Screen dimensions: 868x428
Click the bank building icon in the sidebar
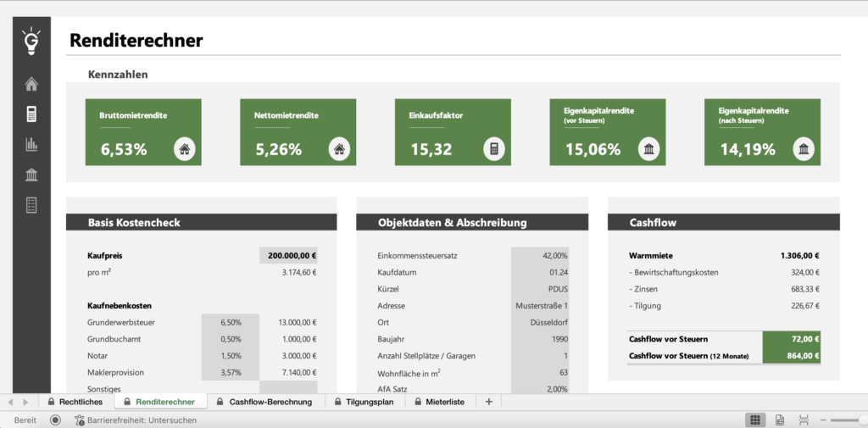pyautogui.click(x=31, y=175)
